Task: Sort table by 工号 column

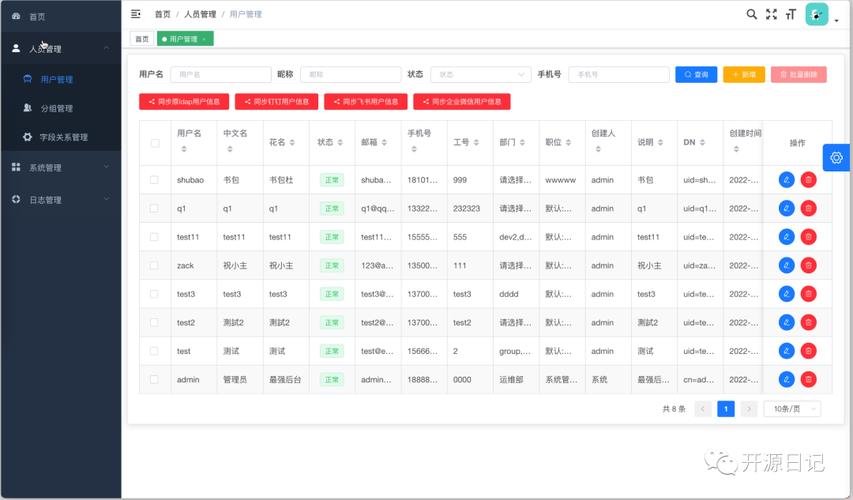Action: click(476, 143)
